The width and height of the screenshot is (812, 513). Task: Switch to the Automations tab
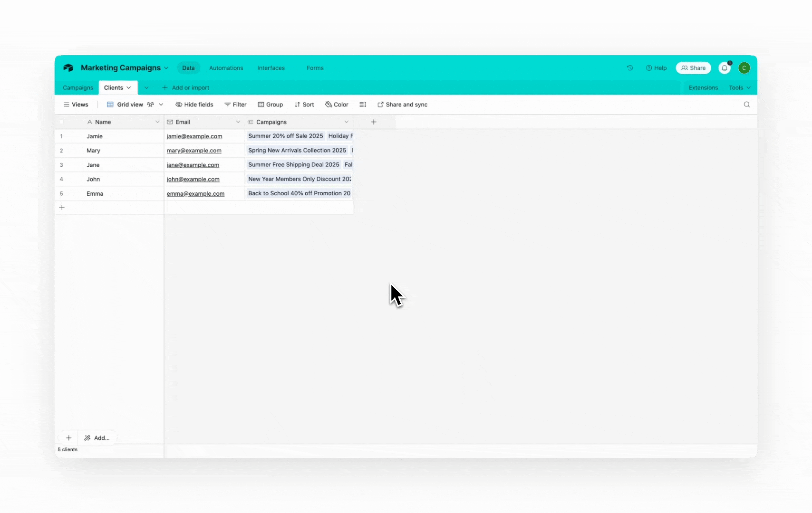click(x=226, y=68)
